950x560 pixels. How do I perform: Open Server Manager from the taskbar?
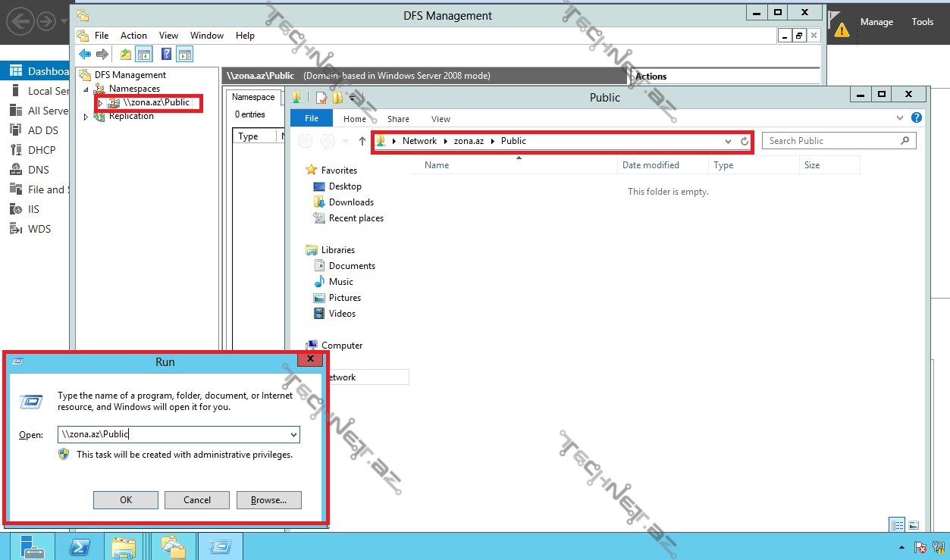32,546
